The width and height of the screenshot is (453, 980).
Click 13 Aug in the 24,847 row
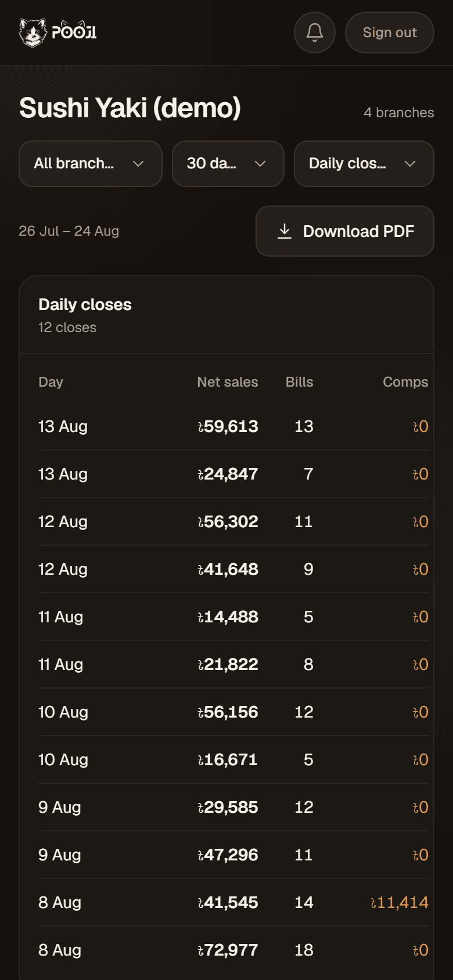63,474
